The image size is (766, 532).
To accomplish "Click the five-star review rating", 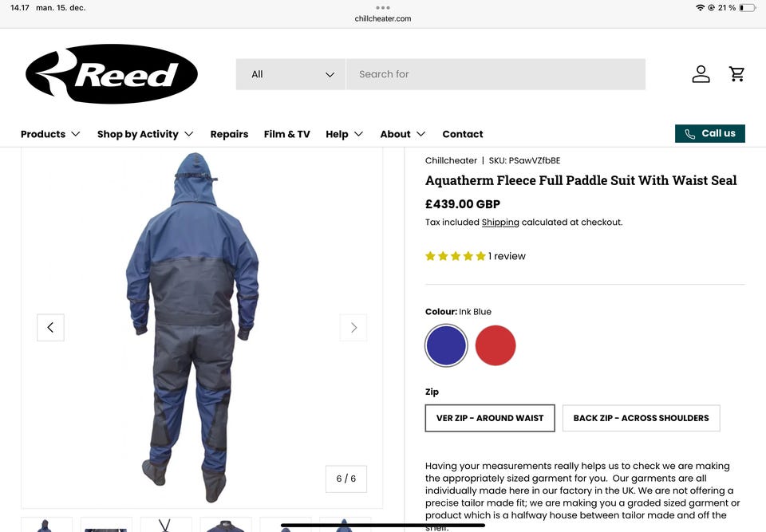I will tap(456, 256).
